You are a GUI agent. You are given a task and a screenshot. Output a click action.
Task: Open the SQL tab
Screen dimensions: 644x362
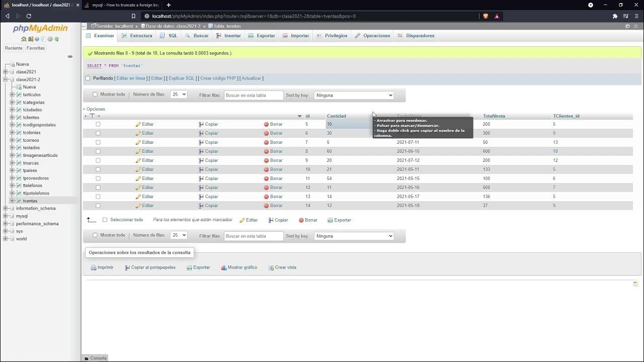[x=169, y=36]
